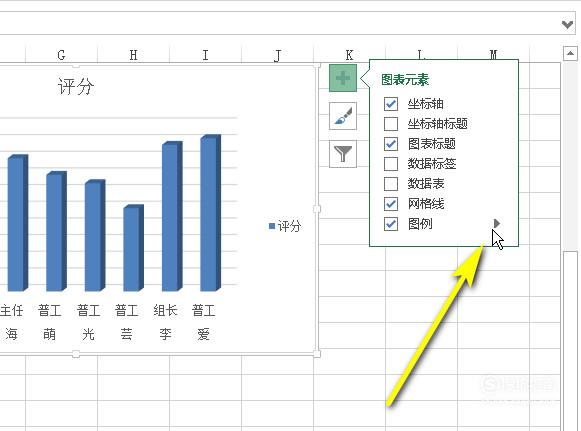
Task: Click the chart's bottom-right resize handle
Action: pyautogui.click(x=317, y=354)
